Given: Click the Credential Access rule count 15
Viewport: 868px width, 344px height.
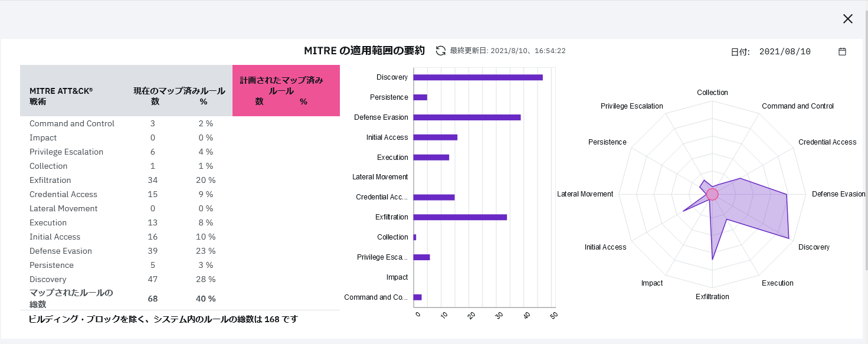Looking at the screenshot, I should point(153,194).
